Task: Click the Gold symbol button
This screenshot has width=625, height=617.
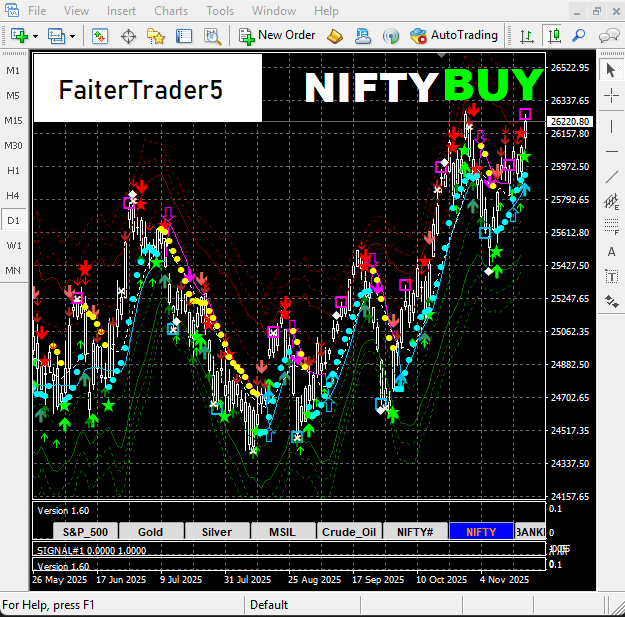Action: 150,532
